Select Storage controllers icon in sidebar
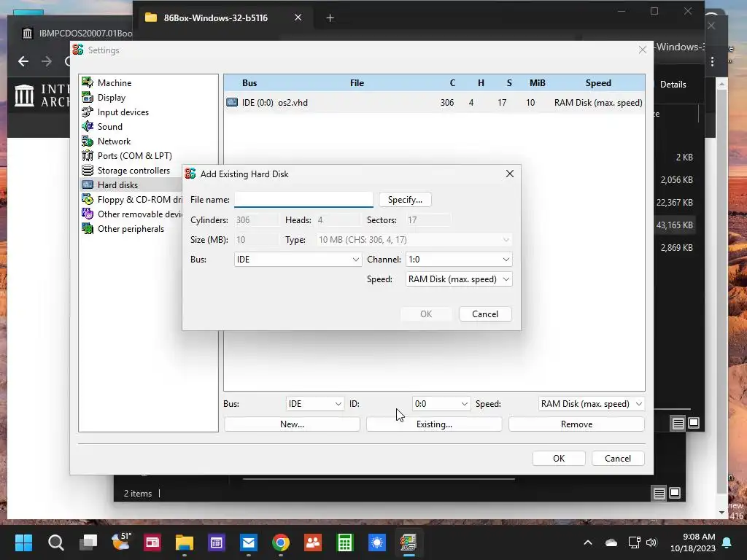The image size is (747, 560). pyautogui.click(x=88, y=170)
